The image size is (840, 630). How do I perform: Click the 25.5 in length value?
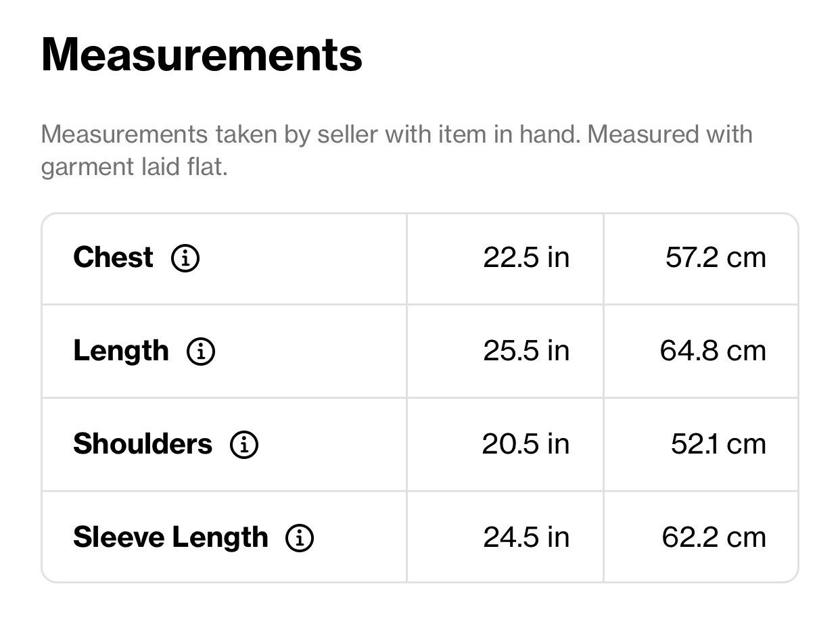(526, 351)
